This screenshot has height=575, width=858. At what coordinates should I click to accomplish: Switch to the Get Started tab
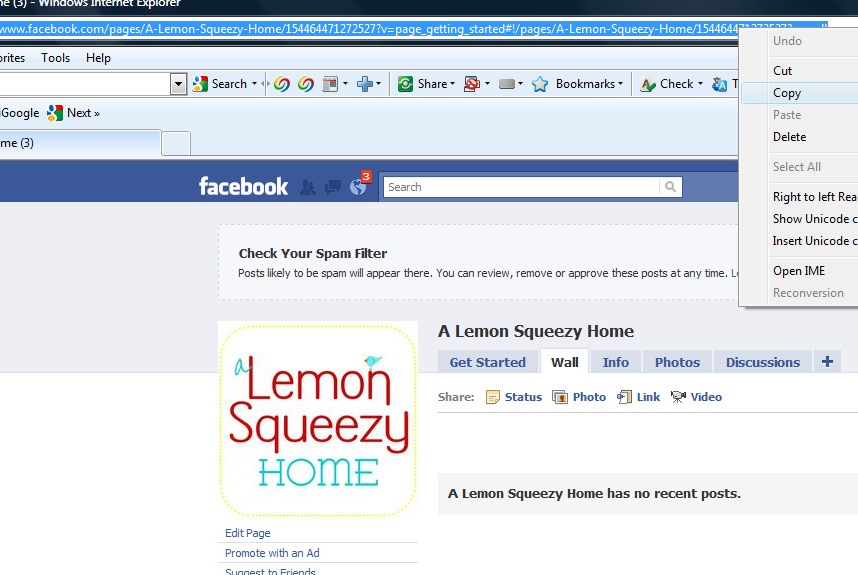pyautogui.click(x=488, y=362)
